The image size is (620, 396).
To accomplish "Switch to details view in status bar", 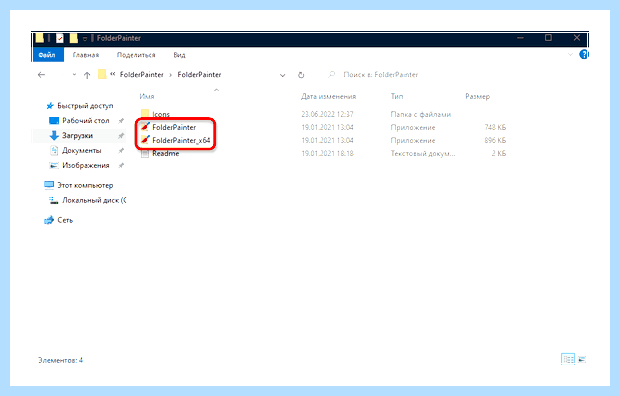I will (568, 359).
